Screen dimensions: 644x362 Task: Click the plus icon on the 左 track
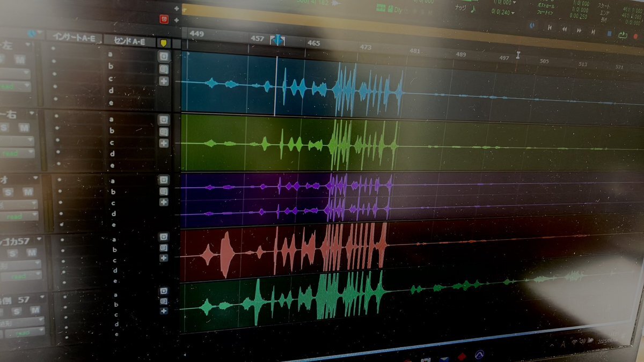point(164,82)
